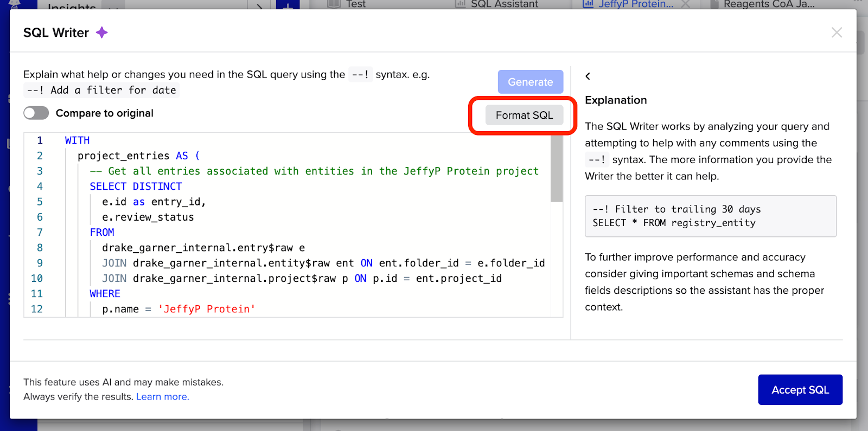Close the SQL Writer dialog
The height and width of the screenshot is (431, 868).
837,33
